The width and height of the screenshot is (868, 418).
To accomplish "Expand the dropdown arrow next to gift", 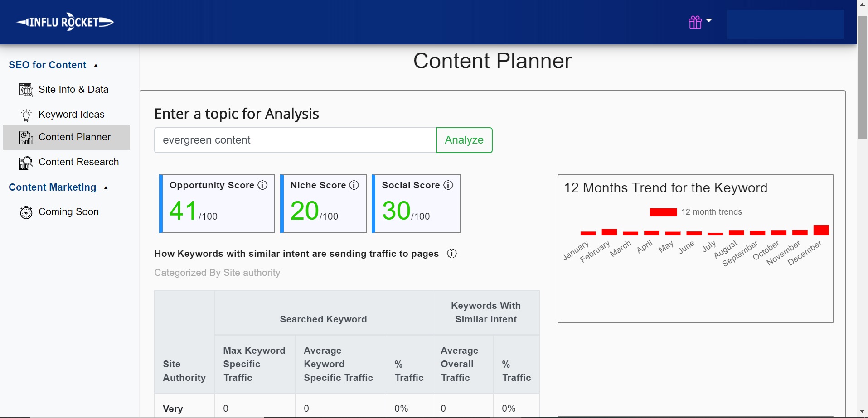I will click(x=709, y=20).
